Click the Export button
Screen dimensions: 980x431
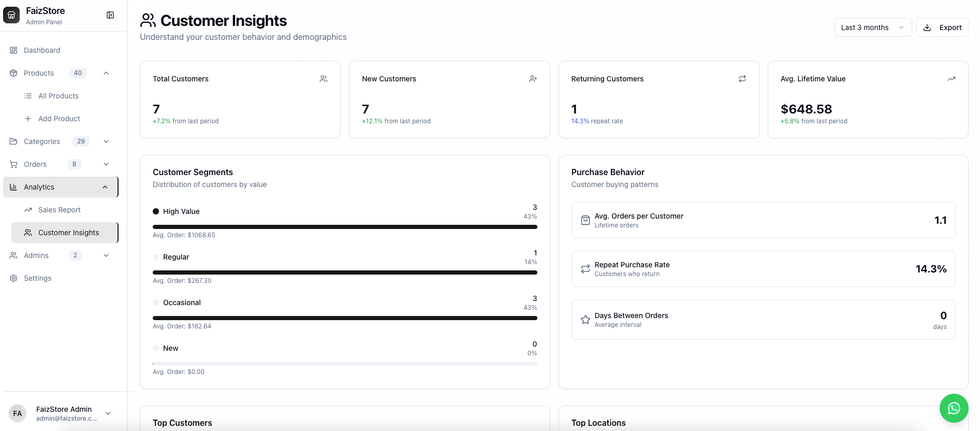(x=942, y=27)
